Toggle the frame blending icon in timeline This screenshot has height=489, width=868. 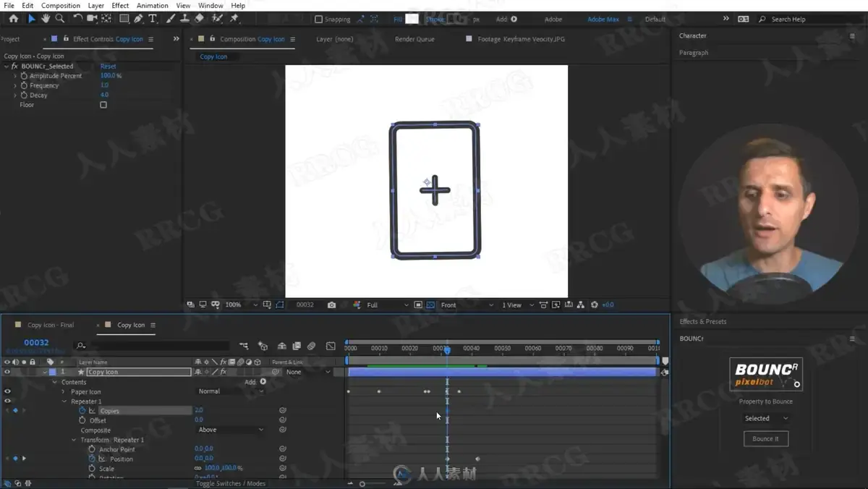click(297, 346)
